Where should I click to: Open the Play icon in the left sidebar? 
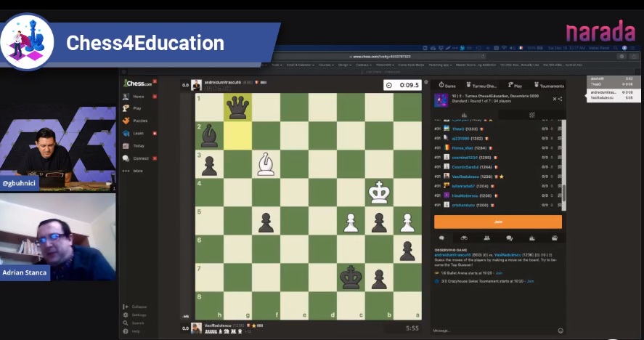(x=126, y=108)
